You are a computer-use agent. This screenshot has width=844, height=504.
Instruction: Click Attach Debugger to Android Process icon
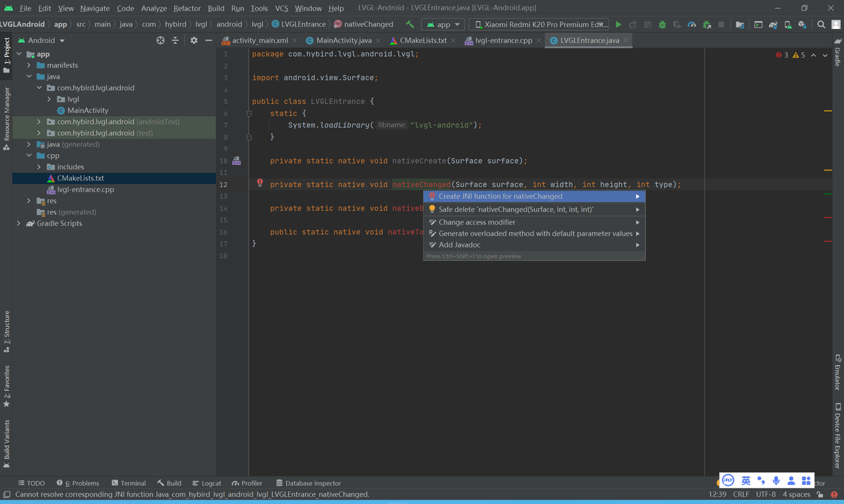click(707, 24)
